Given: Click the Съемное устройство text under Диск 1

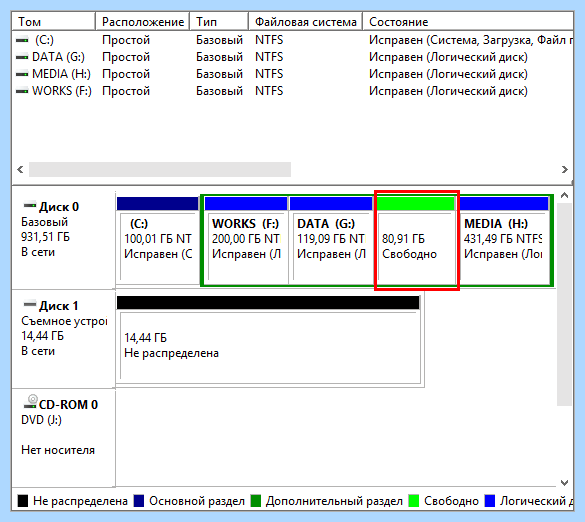Looking at the screenshot, I should click(x=64, y=321).
